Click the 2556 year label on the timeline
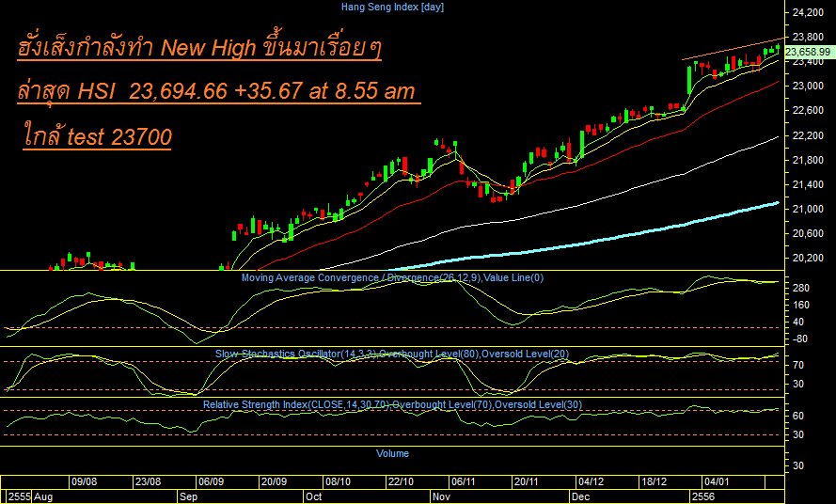Viewport: 836px width, 504px height. tap(702, 496)
